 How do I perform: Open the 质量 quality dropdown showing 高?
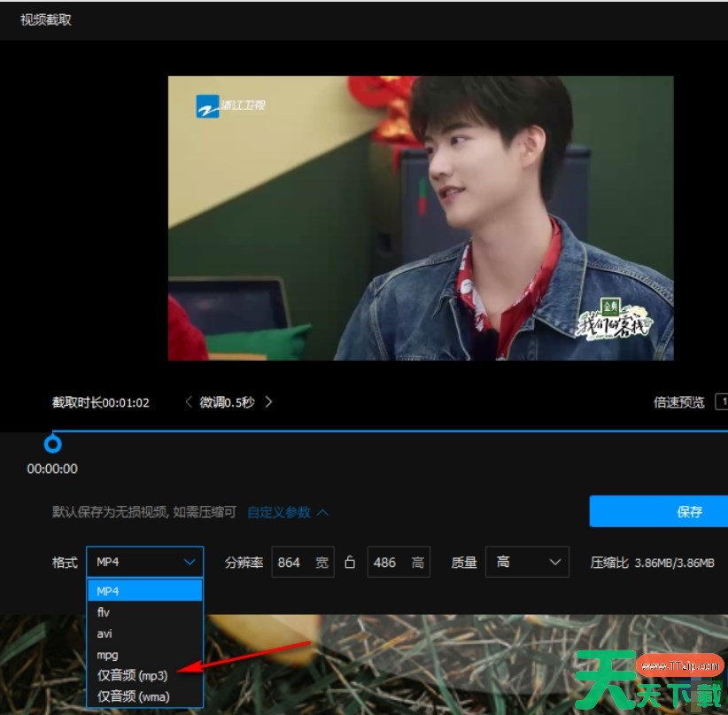pyautogui.click(x=527, y=562)
